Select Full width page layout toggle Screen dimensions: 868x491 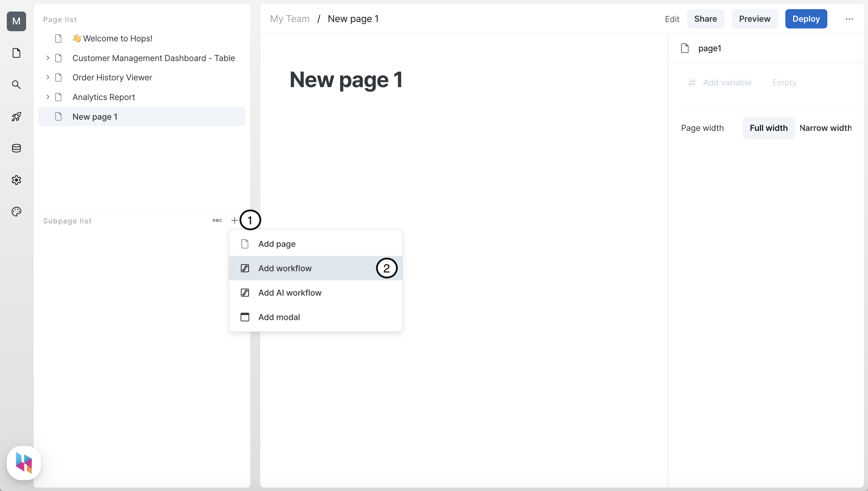[x=768, y=128]
